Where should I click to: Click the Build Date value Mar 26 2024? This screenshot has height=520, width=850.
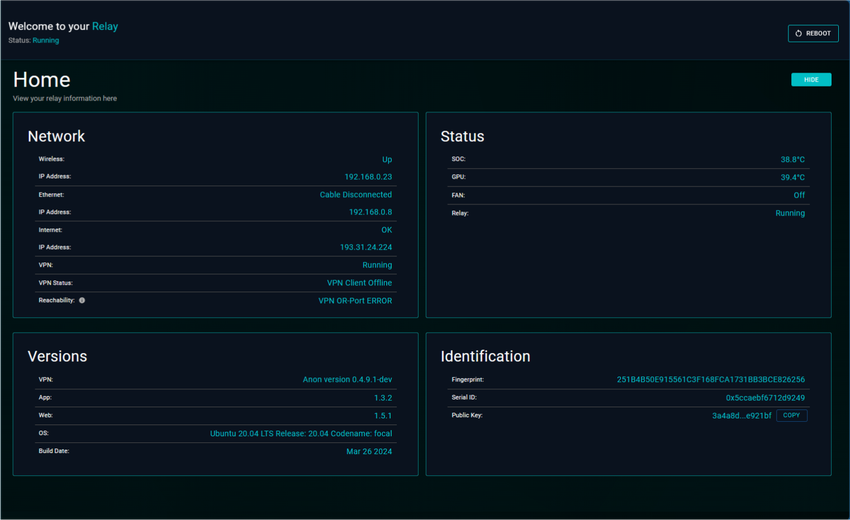pos(369,451)
